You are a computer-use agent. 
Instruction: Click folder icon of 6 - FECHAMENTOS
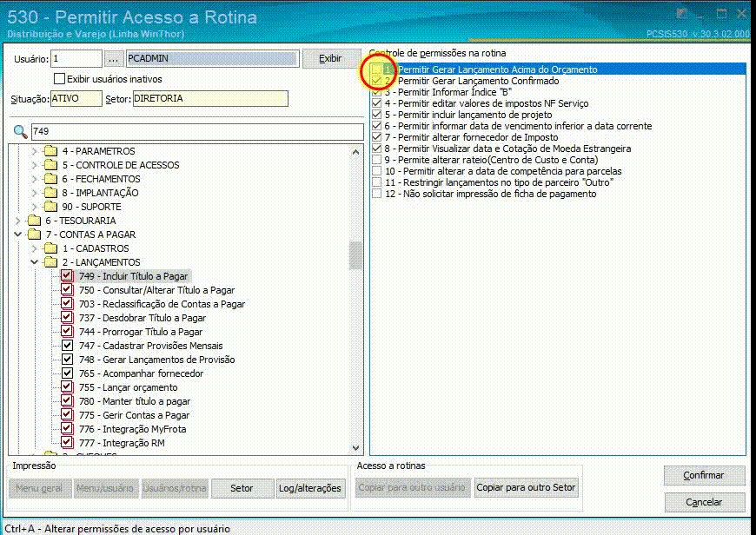click(x=50, y=179)
